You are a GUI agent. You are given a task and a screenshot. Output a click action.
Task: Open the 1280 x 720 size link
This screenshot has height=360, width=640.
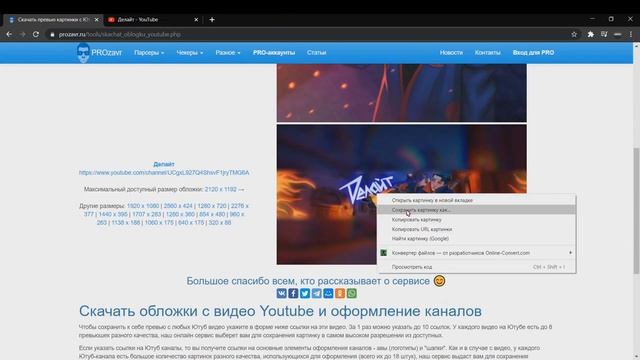click(x=212, y=206)
